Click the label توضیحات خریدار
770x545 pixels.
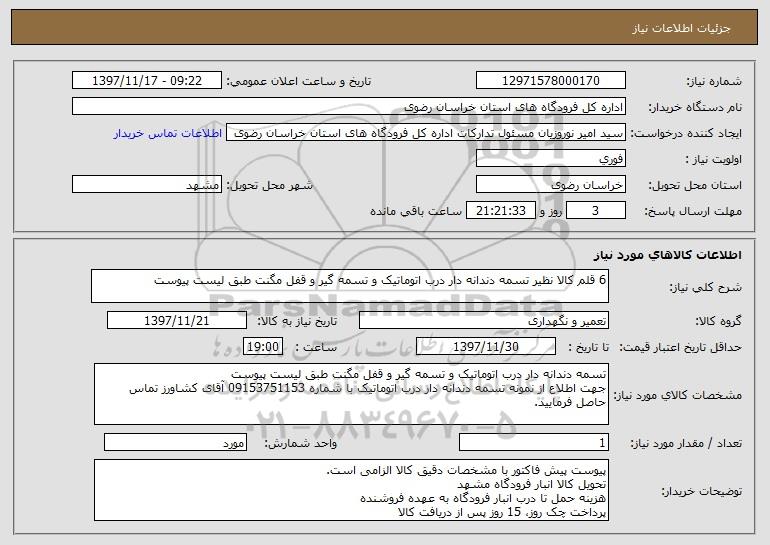(x=702, y=491)
